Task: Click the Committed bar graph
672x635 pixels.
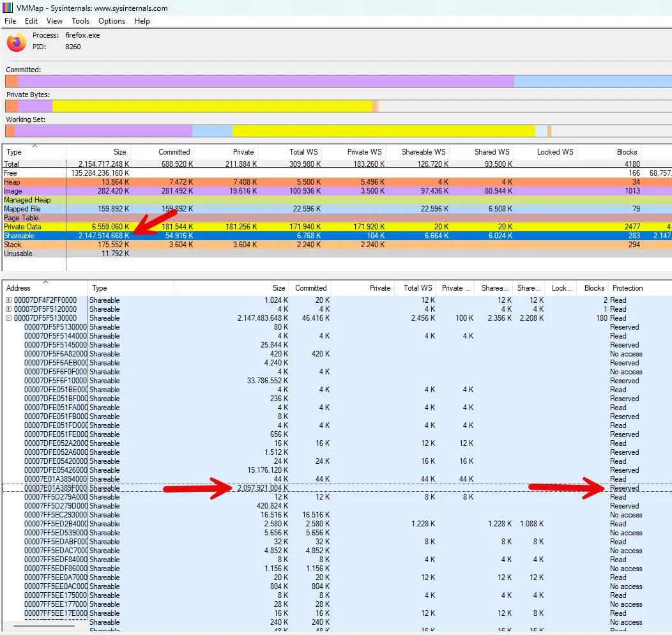Action: pyautogui.click(x=339, y=81)
